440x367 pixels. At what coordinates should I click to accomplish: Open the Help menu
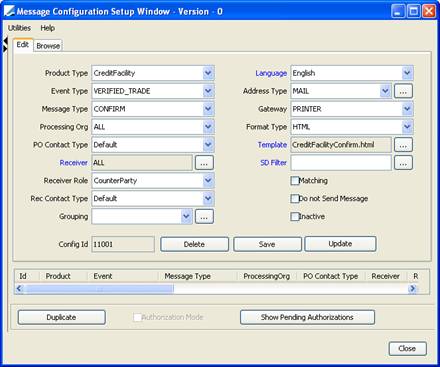pos(48,28)
